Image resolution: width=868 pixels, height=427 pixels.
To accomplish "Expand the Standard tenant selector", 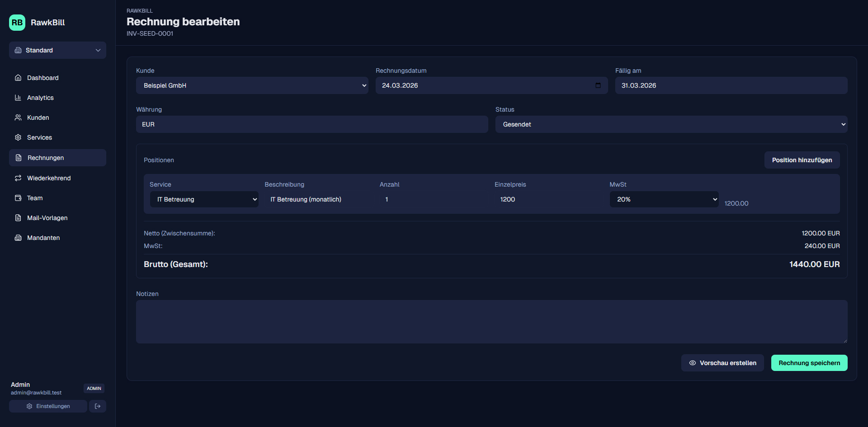I will [x=57, y=50].
